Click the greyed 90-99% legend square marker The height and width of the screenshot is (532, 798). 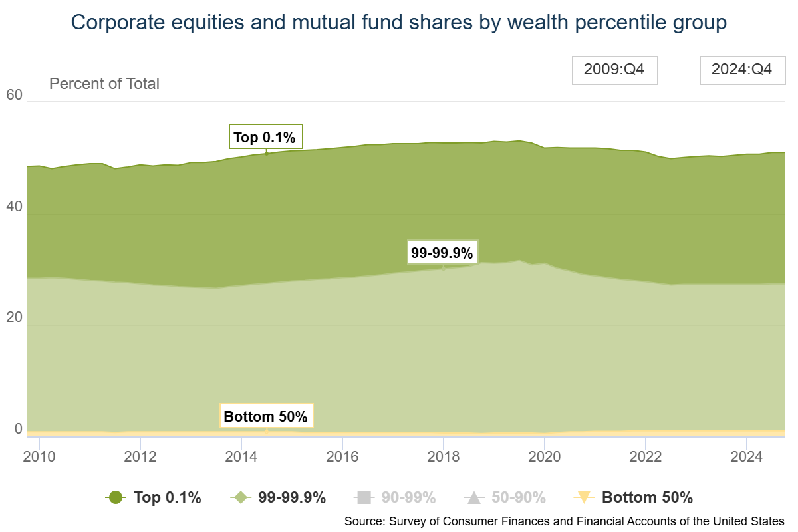(x=363, y=497)
